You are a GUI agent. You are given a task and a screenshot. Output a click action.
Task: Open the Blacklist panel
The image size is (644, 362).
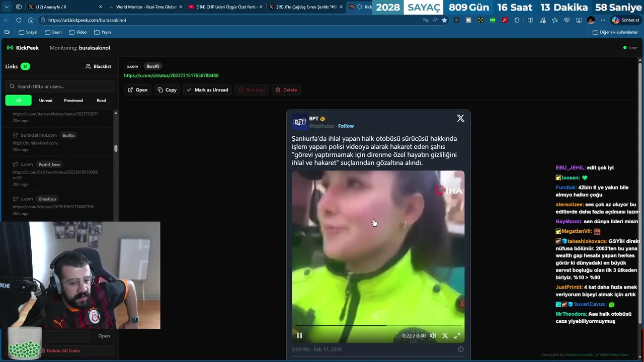coord(98,66)
